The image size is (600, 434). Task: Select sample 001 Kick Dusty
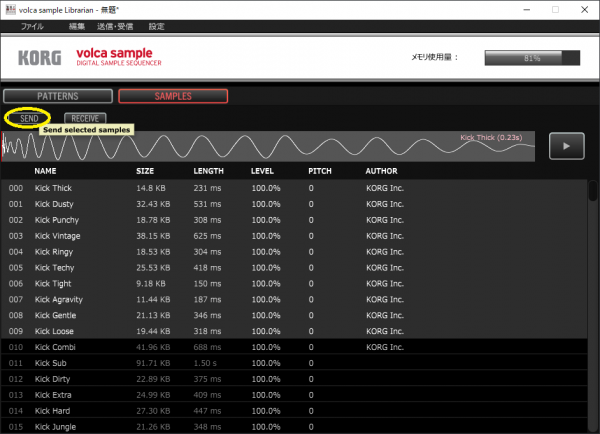[294, 204]
